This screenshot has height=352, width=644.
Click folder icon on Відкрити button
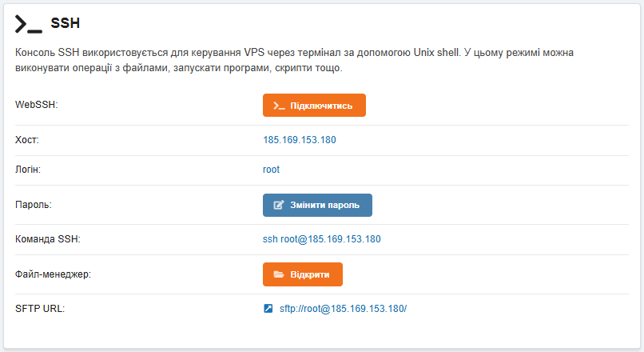click(x=279, y=274)
